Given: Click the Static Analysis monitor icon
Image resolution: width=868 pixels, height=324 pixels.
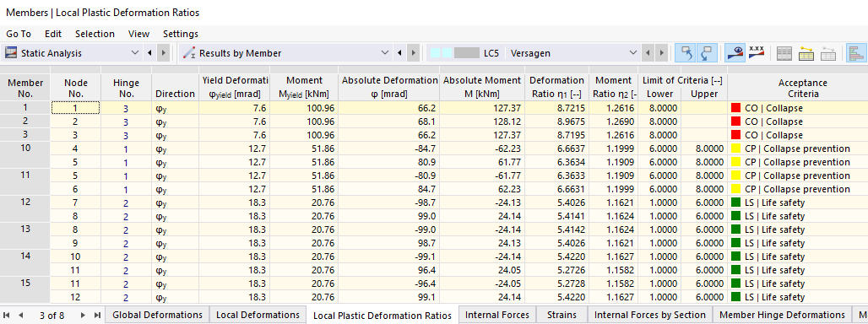Looking at the screenshot, I should click(x=10, y=53).
